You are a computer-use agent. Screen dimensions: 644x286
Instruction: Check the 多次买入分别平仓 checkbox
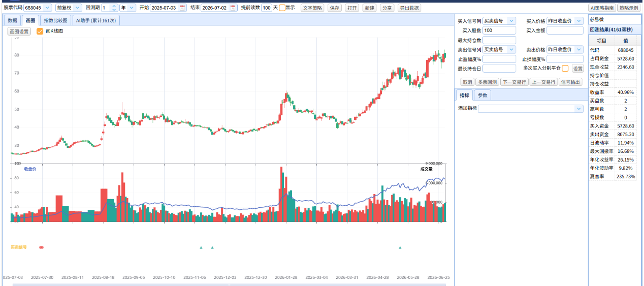coord(565,68)
